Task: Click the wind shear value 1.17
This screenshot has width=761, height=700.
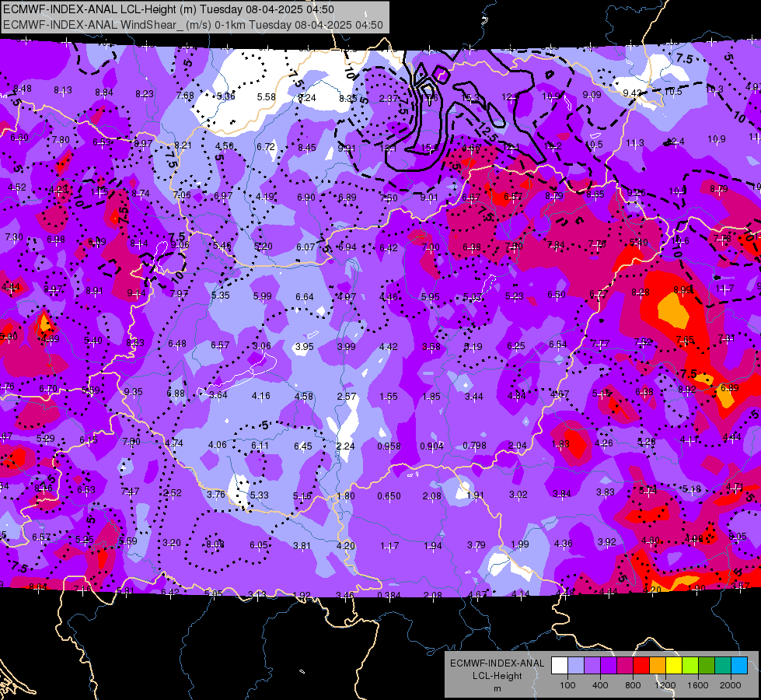Action: pos(389,546)
